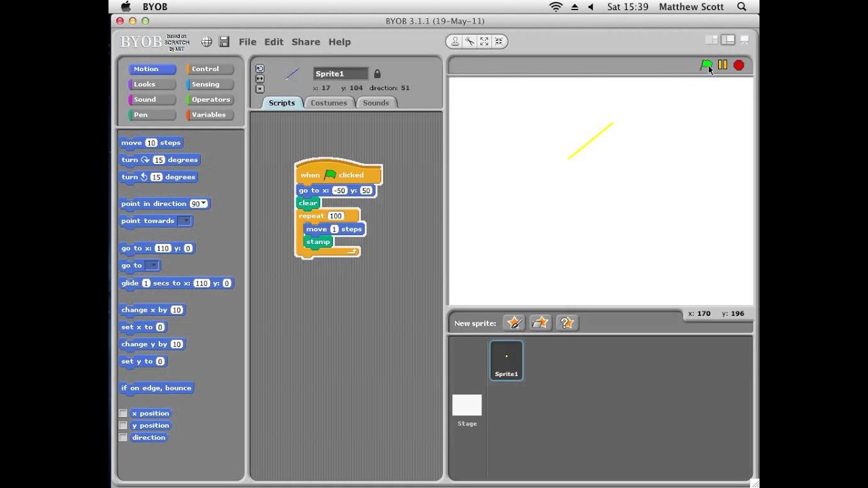Switch to the Costumes tab
Viewport: 868px width, 488px height.
pos(329,103)
